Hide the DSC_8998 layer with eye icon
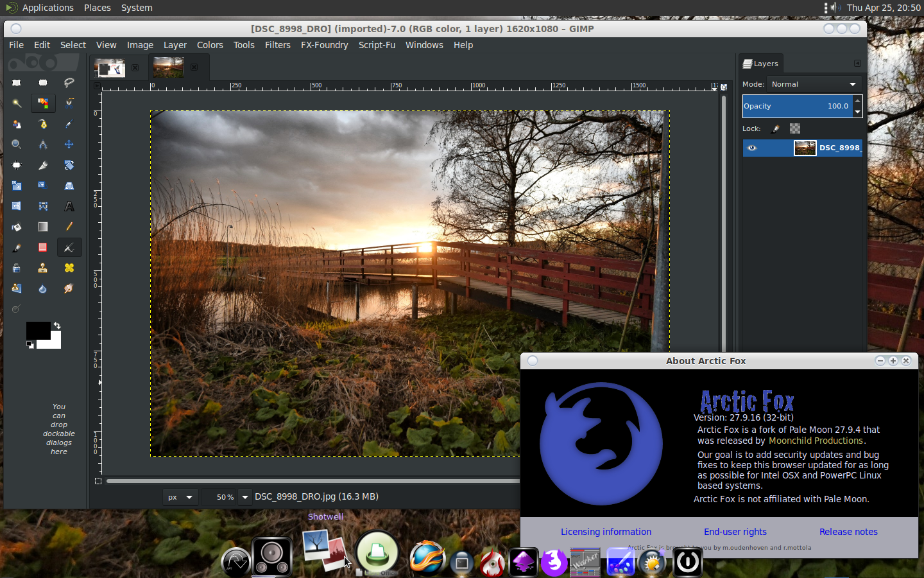The image size is (924, 578). click(752, 148)
